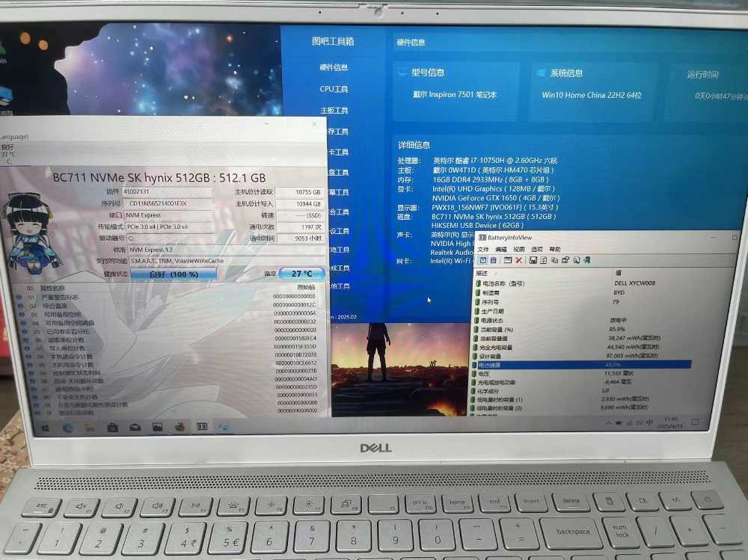Click the serial number field CD11N565214001F3X
Viewport: 748px width, 560px height.
[x=168, y=203]
